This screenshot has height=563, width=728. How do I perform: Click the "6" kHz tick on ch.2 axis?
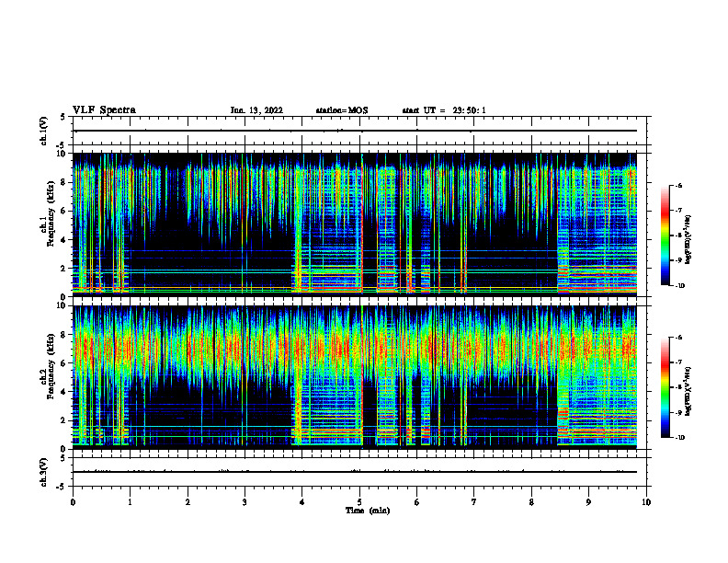[64, 363]
